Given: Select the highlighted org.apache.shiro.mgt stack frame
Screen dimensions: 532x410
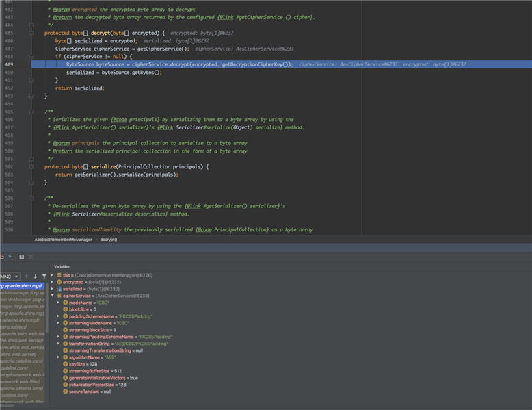Looking at the screenshot, I should (23, 285).
